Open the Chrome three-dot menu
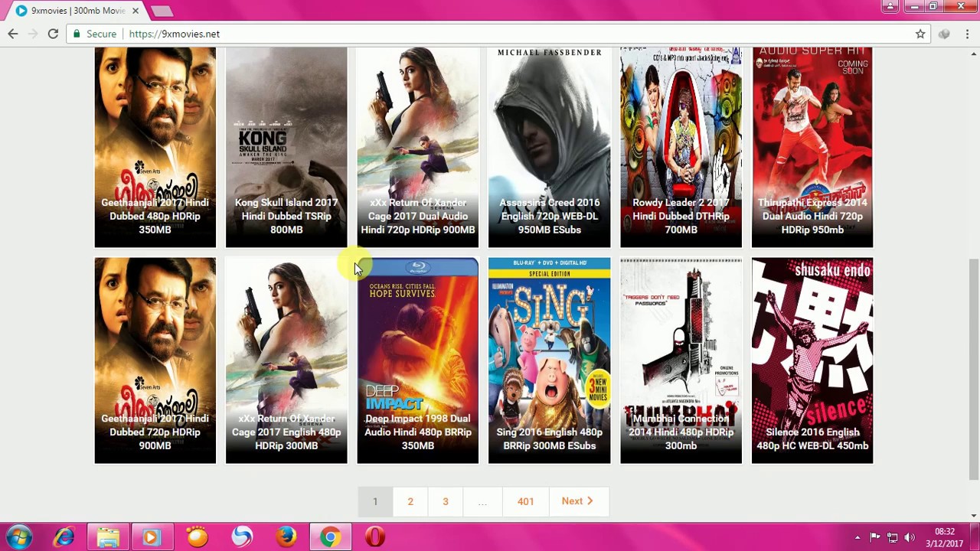This screenshot has width=980, height=551. (968, 34)
